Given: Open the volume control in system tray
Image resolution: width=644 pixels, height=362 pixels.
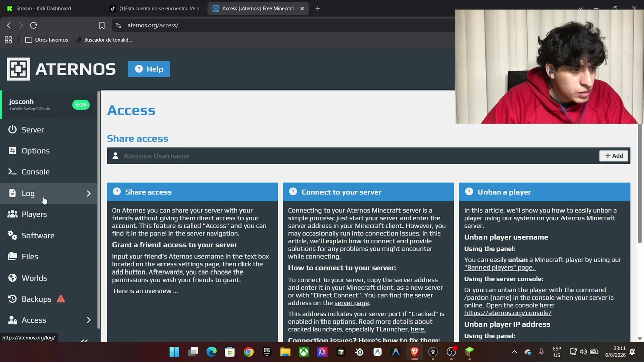Looking at the screenshot, I should (583, 352).
